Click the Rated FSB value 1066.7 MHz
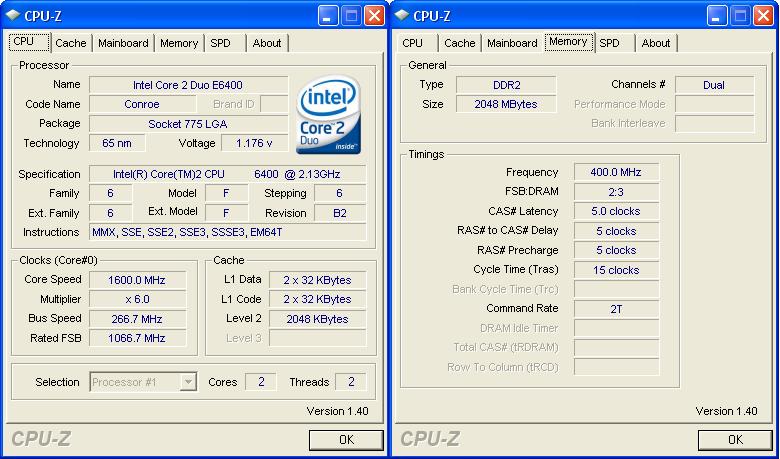The image size is (780, 459). click(138, 338)
